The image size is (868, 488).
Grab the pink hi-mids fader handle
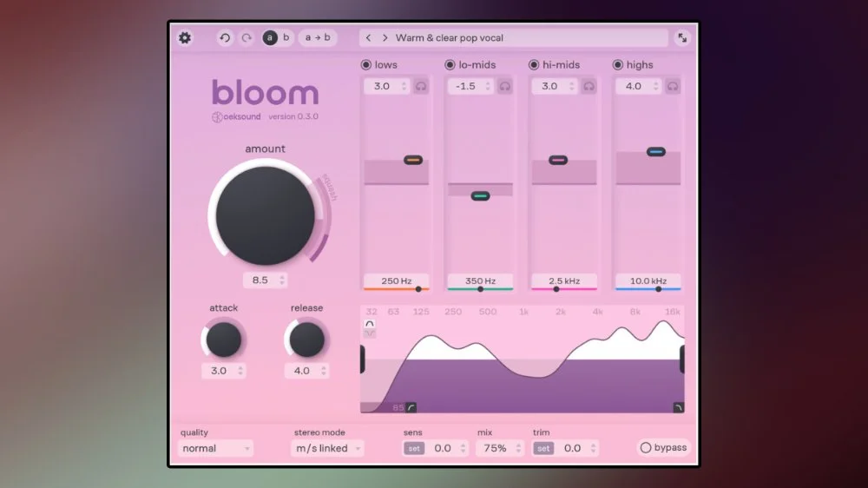(558, 160)
